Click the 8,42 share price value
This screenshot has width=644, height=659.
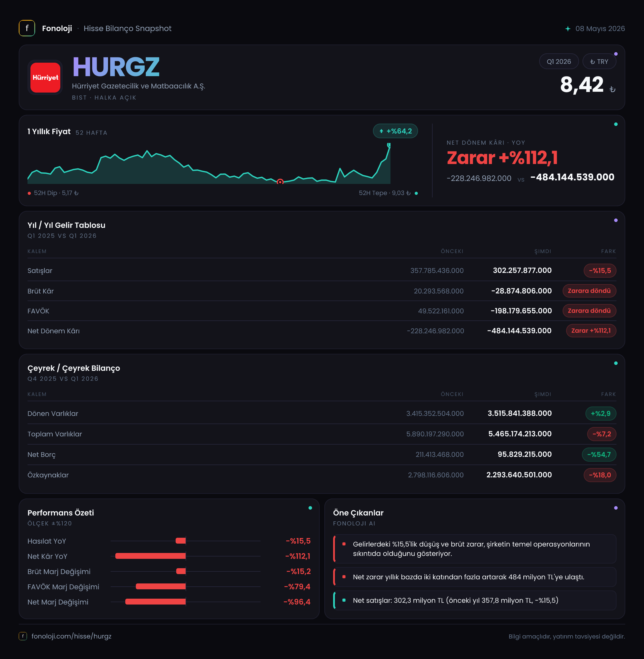(x=582, y=84)
